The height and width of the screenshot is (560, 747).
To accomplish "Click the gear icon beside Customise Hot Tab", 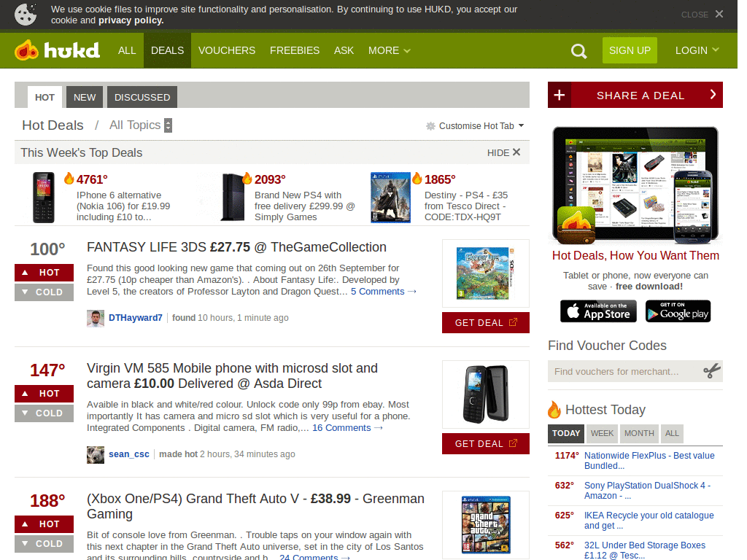I will click(430, 125).
